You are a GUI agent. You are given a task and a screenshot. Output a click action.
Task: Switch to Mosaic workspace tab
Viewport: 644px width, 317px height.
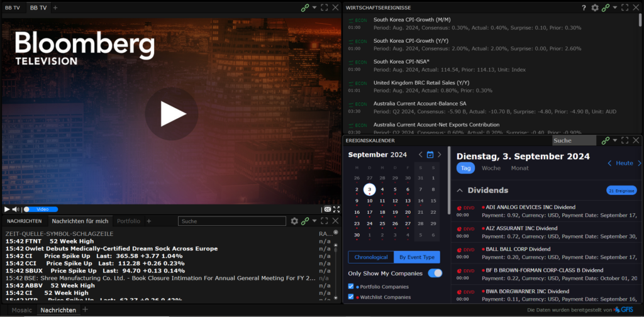click(22, 310)
